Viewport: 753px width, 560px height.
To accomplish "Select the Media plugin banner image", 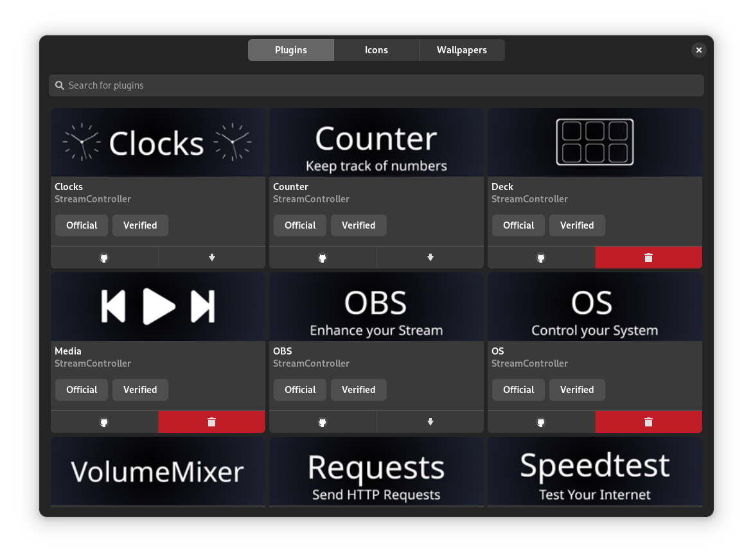I will [x=158, y=307].
